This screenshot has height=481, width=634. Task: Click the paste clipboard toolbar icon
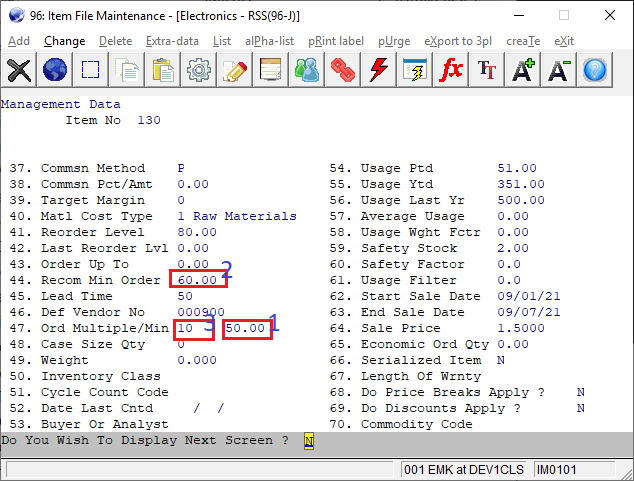pyautogui.click(x=163, y=70)
